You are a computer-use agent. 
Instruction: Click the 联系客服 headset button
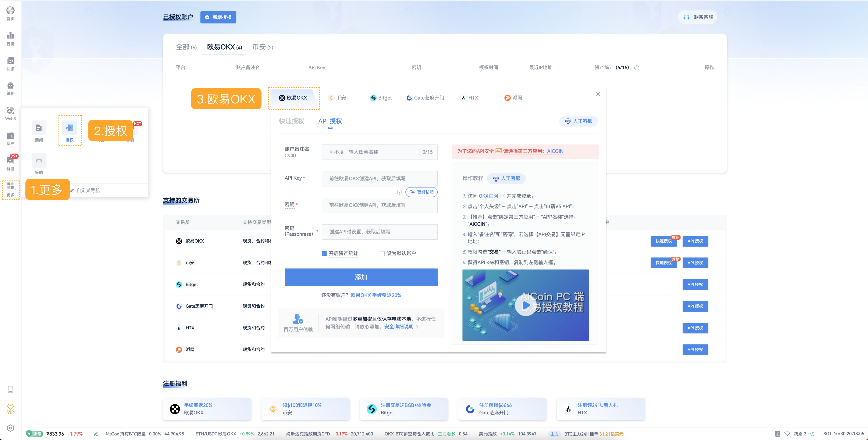click(697, 17)
